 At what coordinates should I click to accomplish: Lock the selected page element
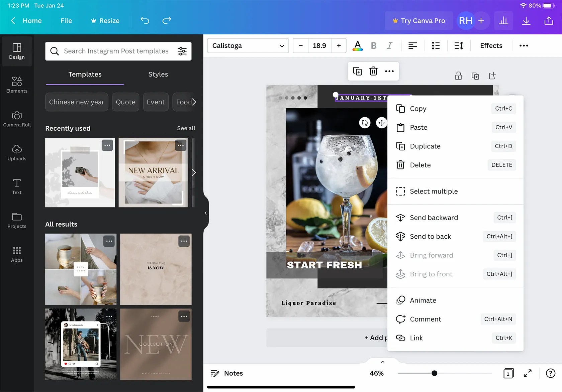coord(458,76)
